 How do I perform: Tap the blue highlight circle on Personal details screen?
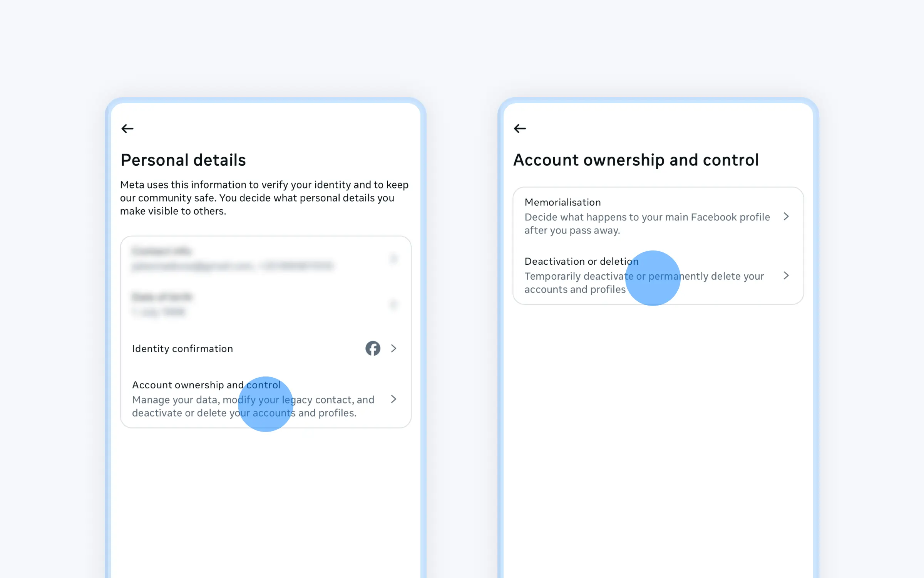[266, 404]
